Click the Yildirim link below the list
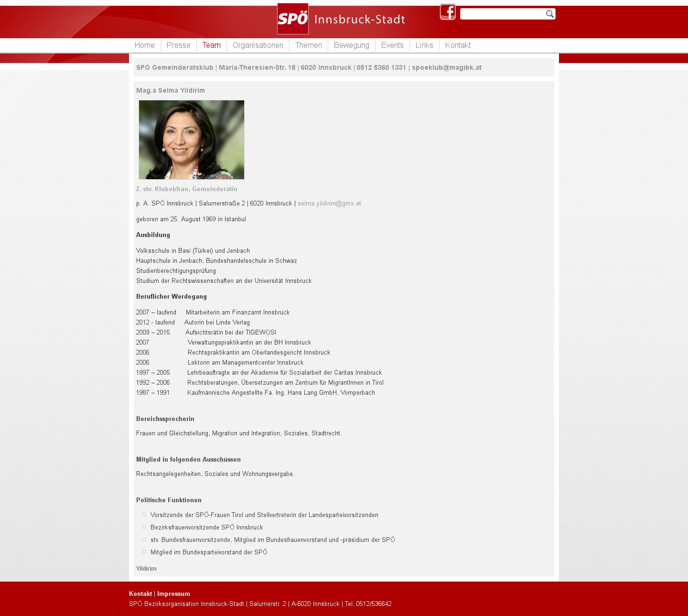The image size is (688, 616). click(146, 568)
